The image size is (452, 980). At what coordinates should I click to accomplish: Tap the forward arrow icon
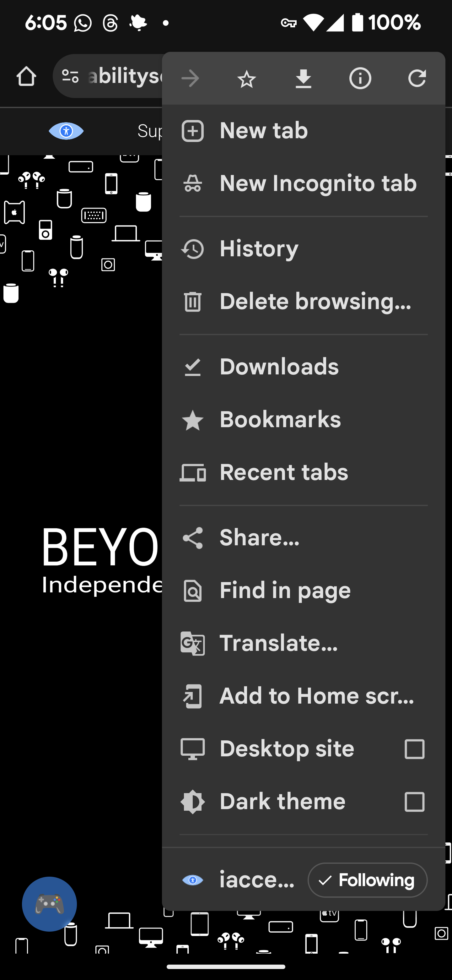[190, 79]
